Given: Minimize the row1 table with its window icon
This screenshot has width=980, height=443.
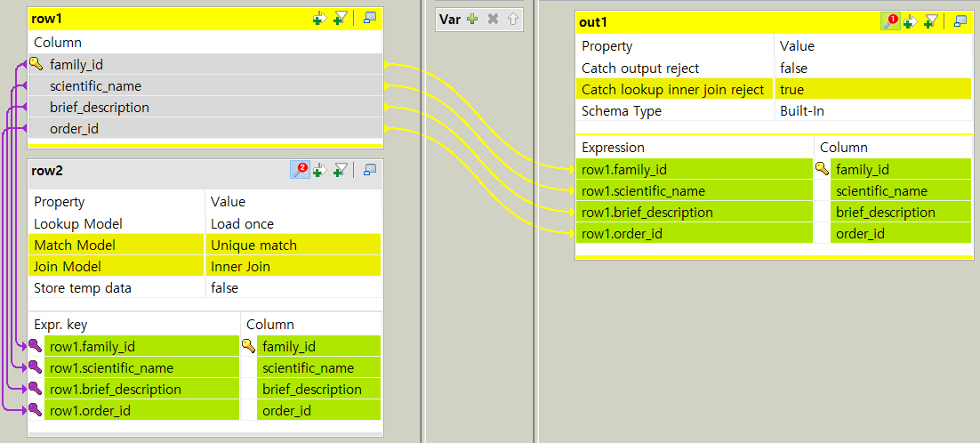Looking at the screenshot, I should (x=369, y=18).
